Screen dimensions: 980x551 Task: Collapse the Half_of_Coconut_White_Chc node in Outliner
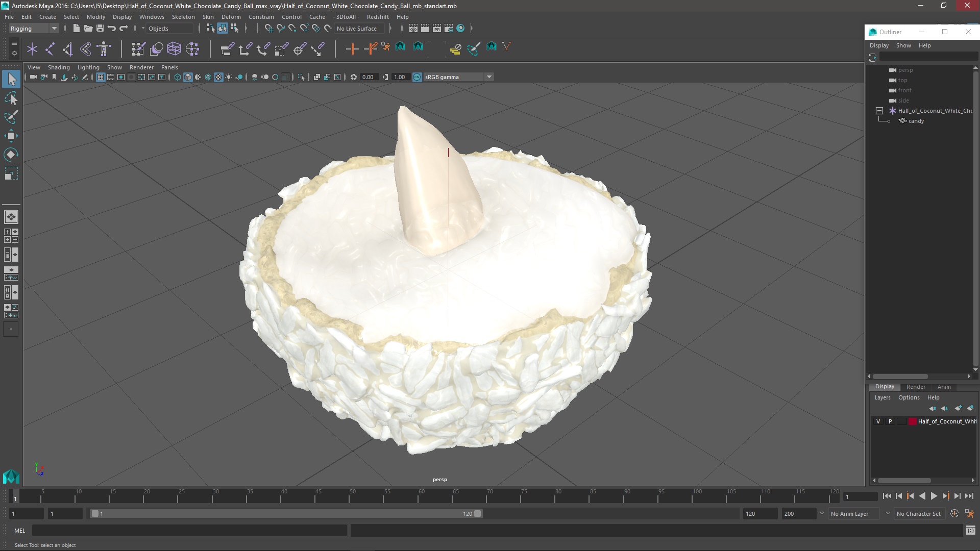(x=879, y=111)
